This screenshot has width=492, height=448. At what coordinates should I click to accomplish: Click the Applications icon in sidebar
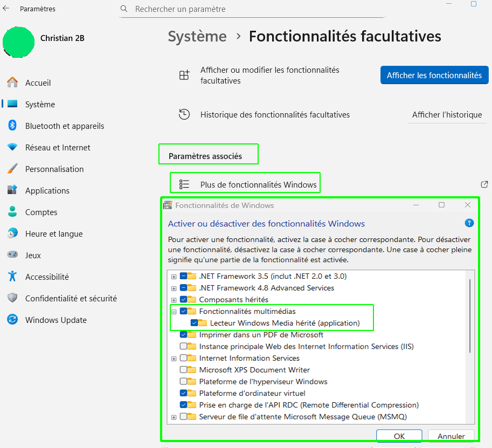click(12, 190)
